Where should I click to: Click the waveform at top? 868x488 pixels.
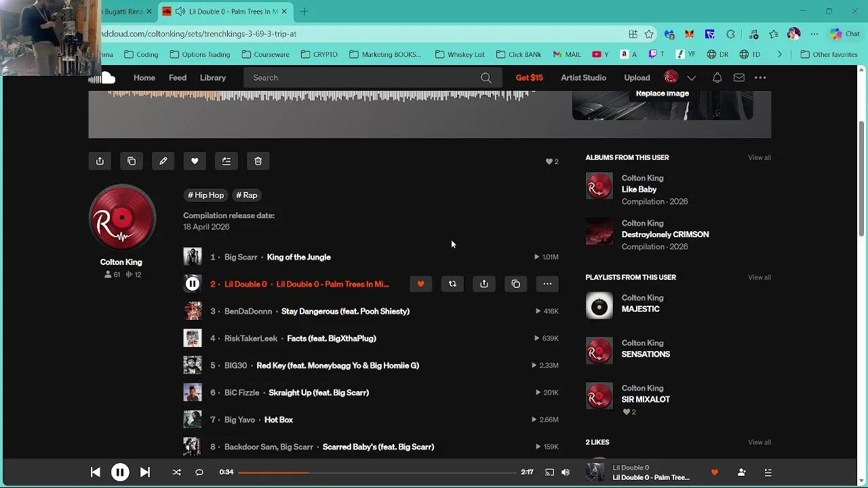(x=320, y=97)
